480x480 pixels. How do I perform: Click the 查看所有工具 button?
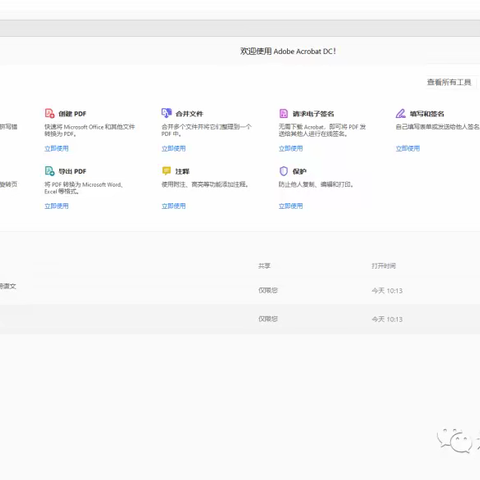coord(449,82)
